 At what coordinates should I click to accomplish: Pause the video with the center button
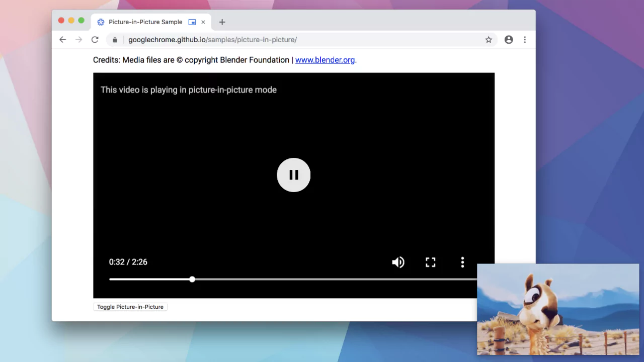(x=294, y=175)
